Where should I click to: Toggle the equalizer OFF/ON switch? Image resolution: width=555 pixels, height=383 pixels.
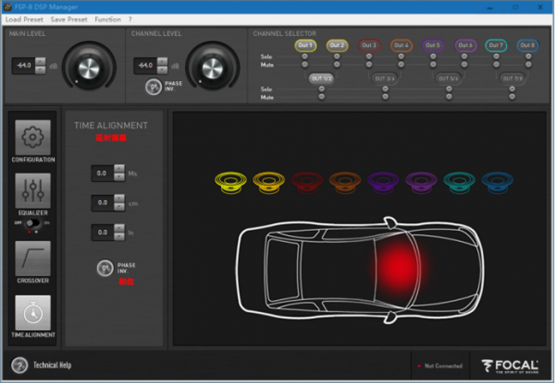coord(33,223)
